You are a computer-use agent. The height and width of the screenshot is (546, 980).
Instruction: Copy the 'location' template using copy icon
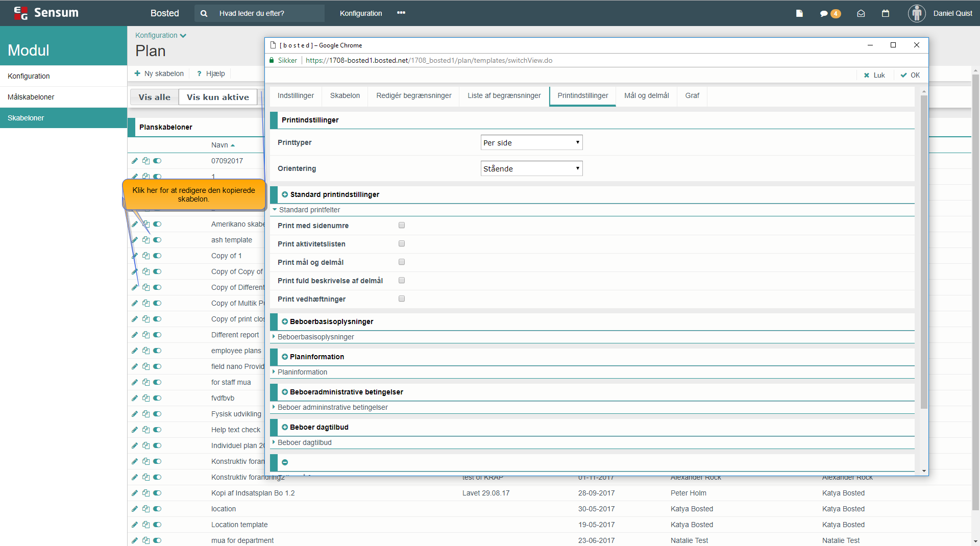pyautogui.click(x=146, y=509)
